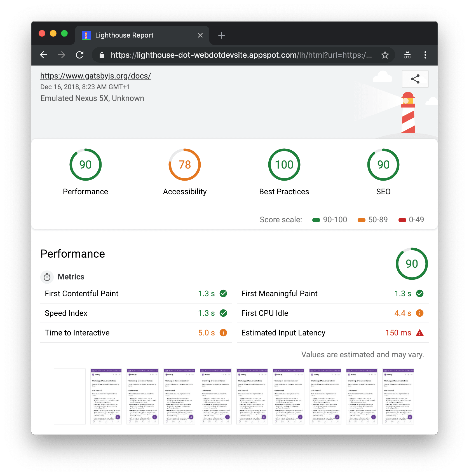Click the Estimated Input Latency warning triangle
The image size is (469, 476).
tap(419, 333)
